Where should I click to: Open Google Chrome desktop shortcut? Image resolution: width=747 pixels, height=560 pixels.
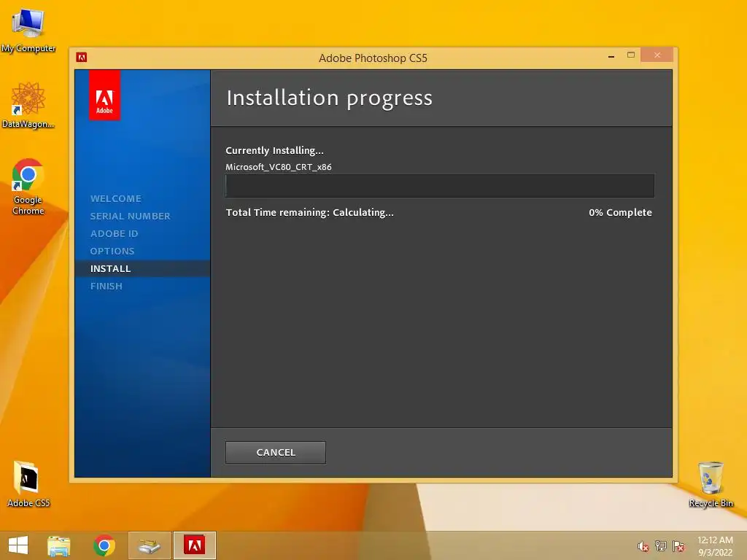pyautogui.click(x=28, y=187)
